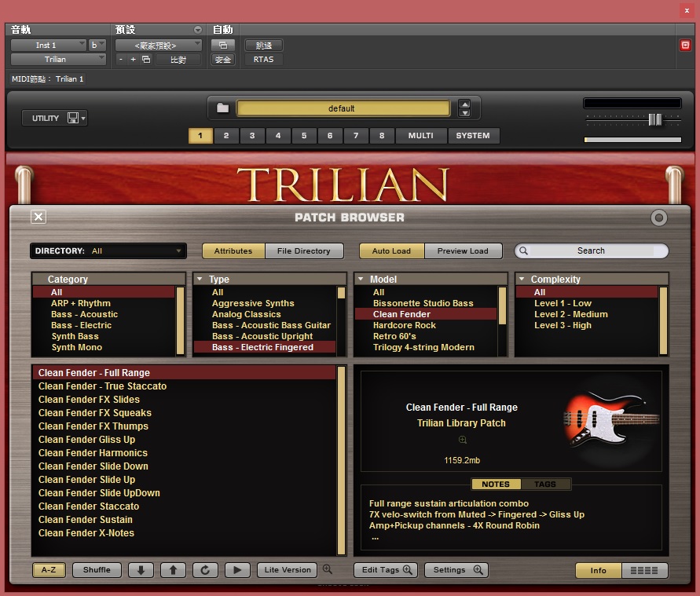Select part 2 tab
700x596 pixels.
pos(226,135)
